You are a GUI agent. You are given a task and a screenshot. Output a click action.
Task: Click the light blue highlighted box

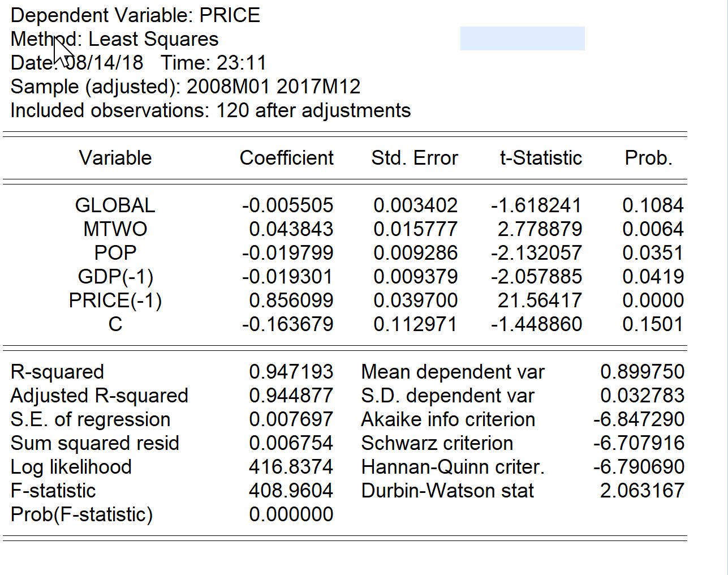point(522,38)
